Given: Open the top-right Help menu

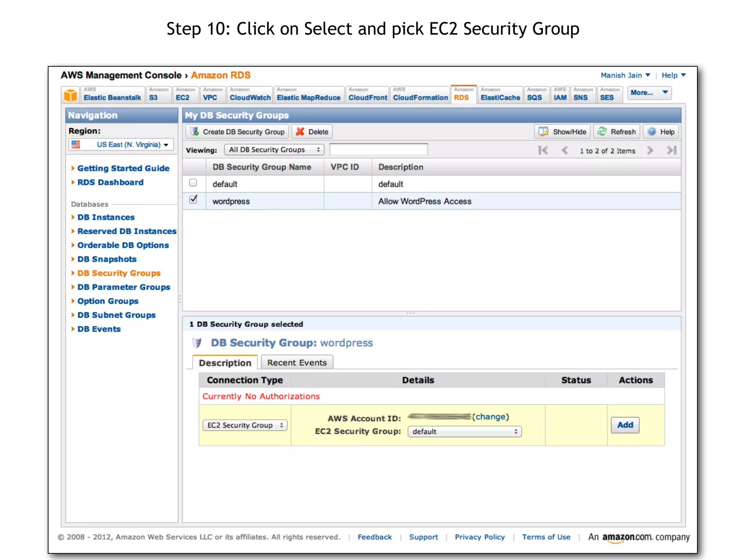Looking at the screenshot, I should (674, 75).
